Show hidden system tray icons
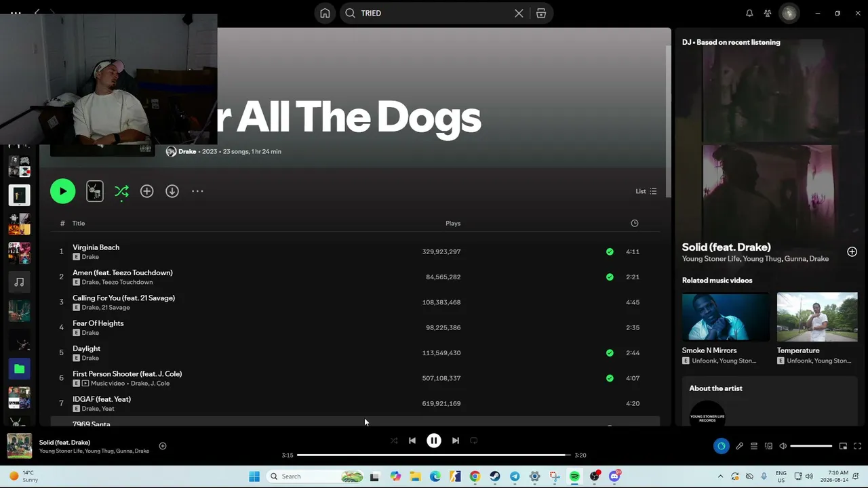Image resolution: width=868 pixels, height=488 pixels. point(720,476)
